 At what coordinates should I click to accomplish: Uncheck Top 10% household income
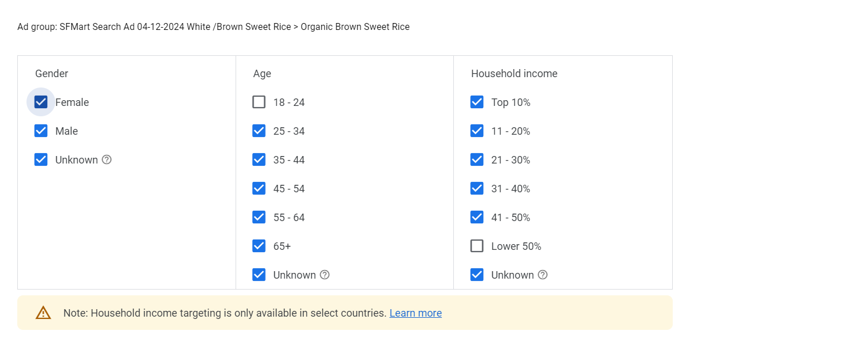(x=477, y=102)
